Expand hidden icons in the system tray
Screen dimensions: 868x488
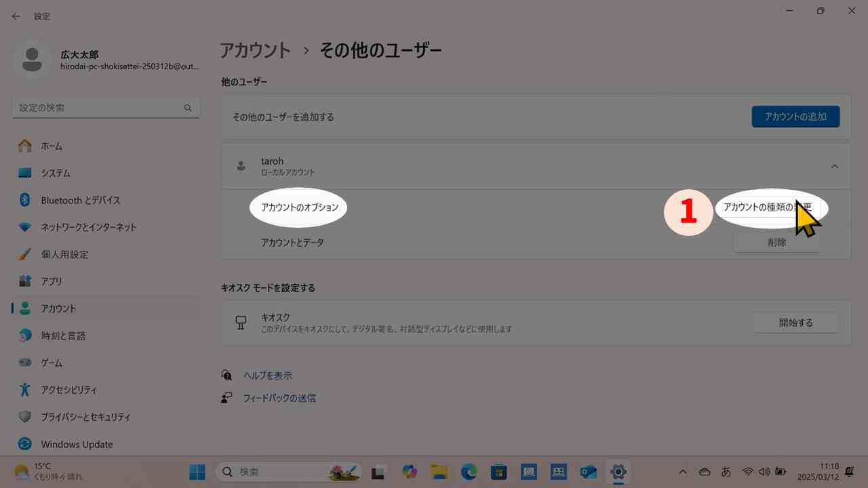click(x=683, y=472)
